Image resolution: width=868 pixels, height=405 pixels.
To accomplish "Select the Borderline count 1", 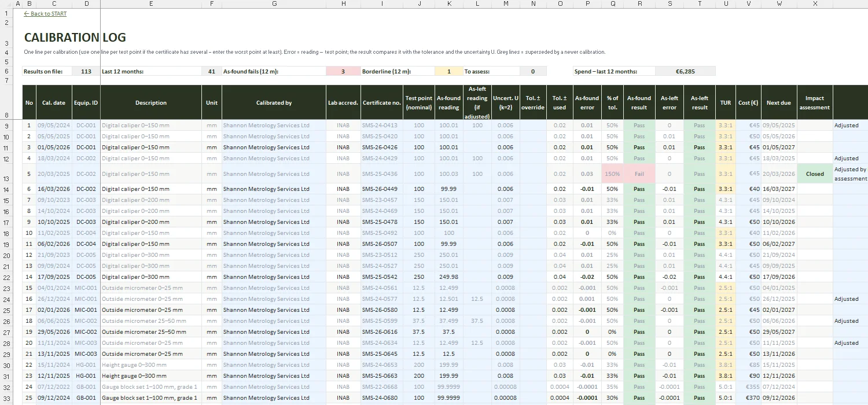I will [448, 71].
